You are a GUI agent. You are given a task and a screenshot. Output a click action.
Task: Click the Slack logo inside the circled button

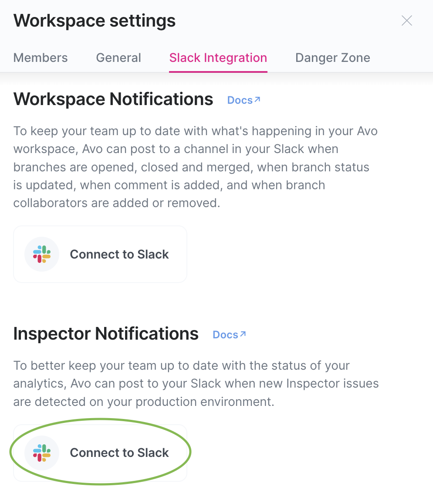pyautogui.click(x=42, y=453)
